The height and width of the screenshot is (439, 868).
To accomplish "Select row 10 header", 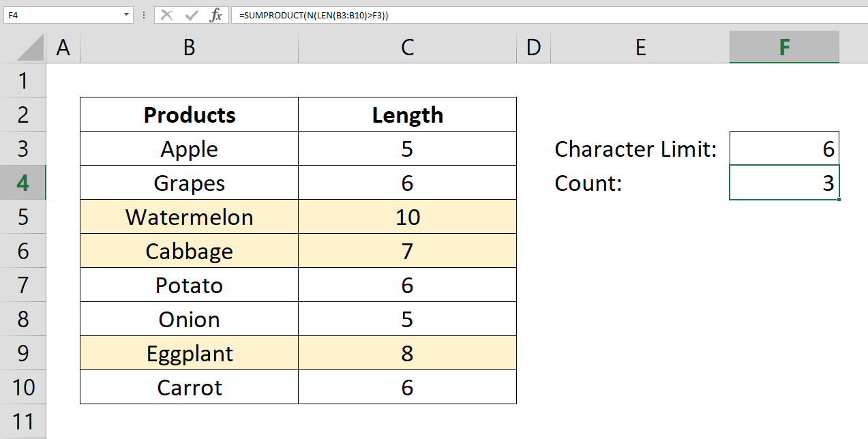I will pyautogui.click(x=23, y=387).
